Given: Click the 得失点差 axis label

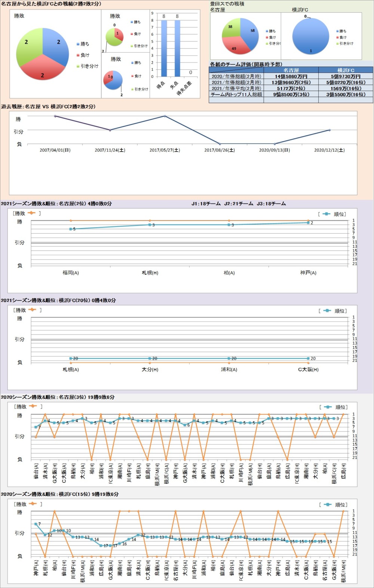Looking at the screenshot, I should [185, 88].
